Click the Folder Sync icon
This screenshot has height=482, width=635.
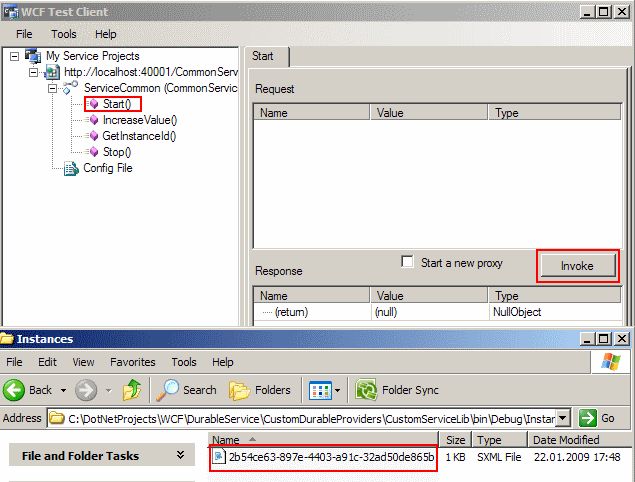coord(367,390)
